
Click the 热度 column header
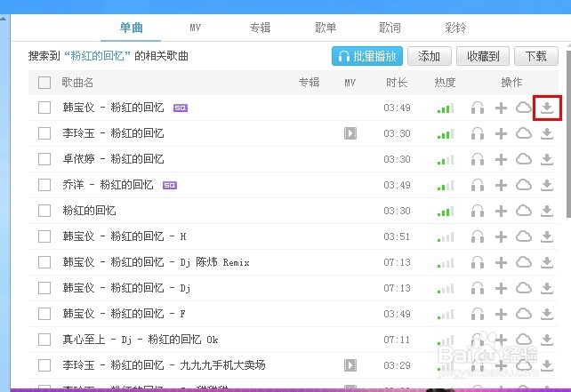[x=445, y=83]
